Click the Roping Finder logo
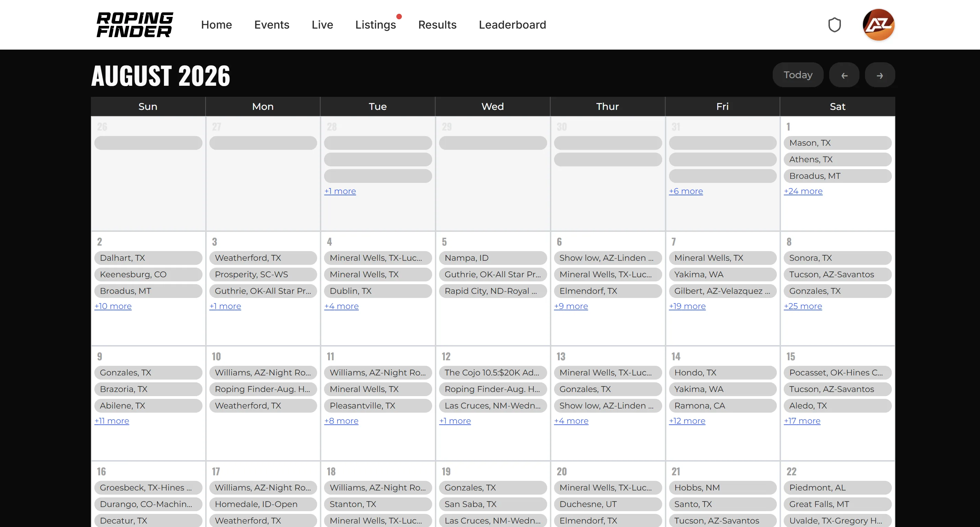This screenshot has height=527, width=980. click(x=135, y=25)
